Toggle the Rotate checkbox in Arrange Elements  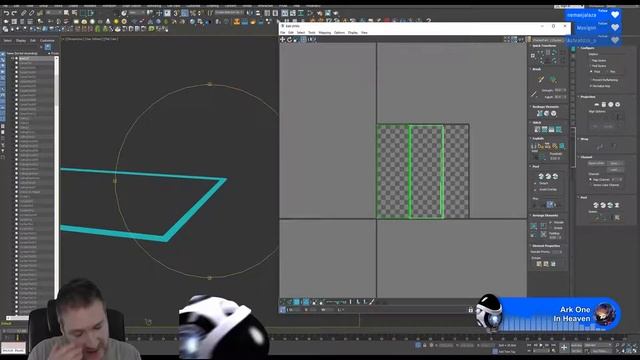pos(551,228)
